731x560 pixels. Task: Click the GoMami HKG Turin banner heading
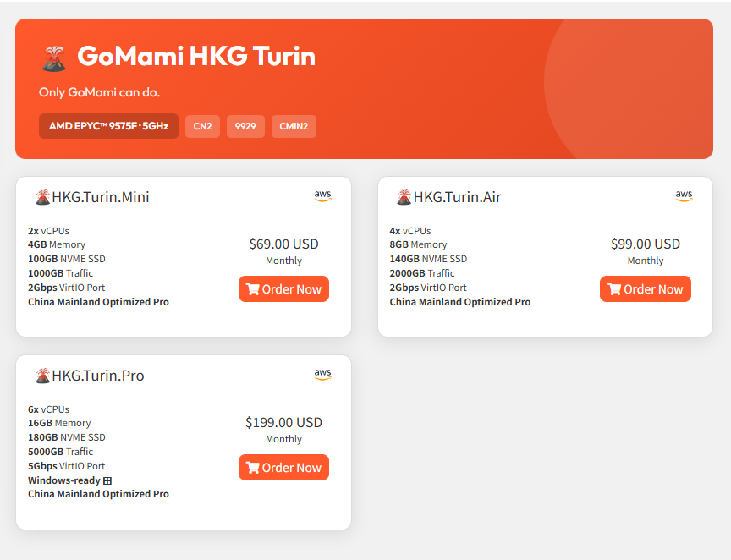(x=196, y=57)
